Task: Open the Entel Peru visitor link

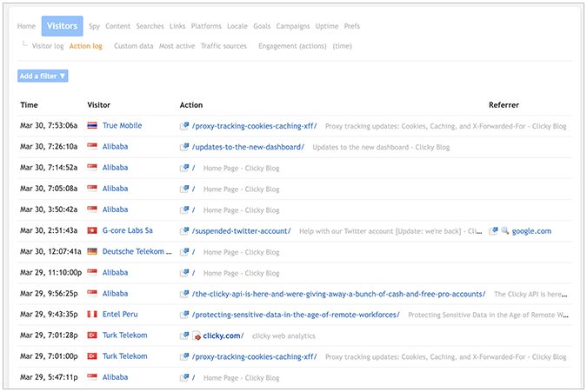Action: (x=120, y=314)
